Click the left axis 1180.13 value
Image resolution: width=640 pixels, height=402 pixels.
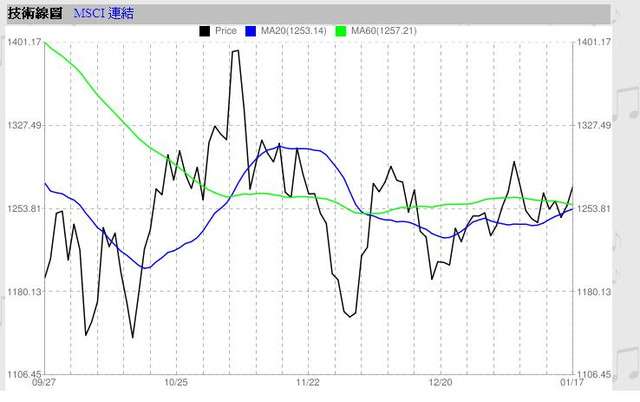point(24,291)
